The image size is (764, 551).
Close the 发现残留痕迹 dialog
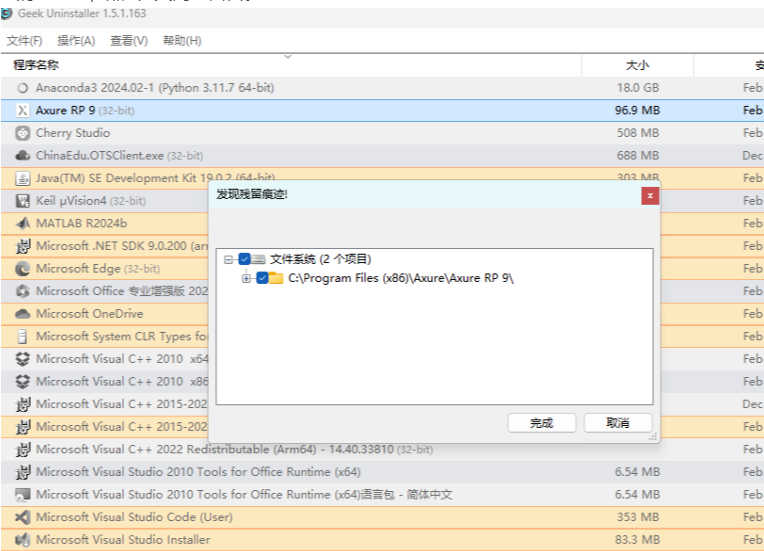tap(650, 196)
